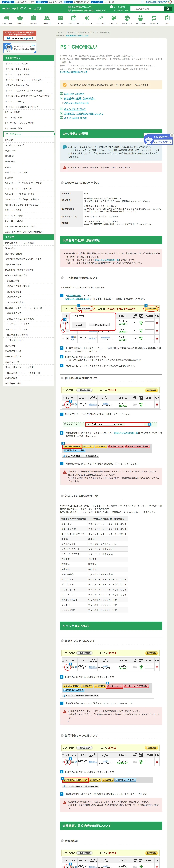Open 伝票番号一括登録 sidebar item
174x868 pixels.
[x=29, y=384]
